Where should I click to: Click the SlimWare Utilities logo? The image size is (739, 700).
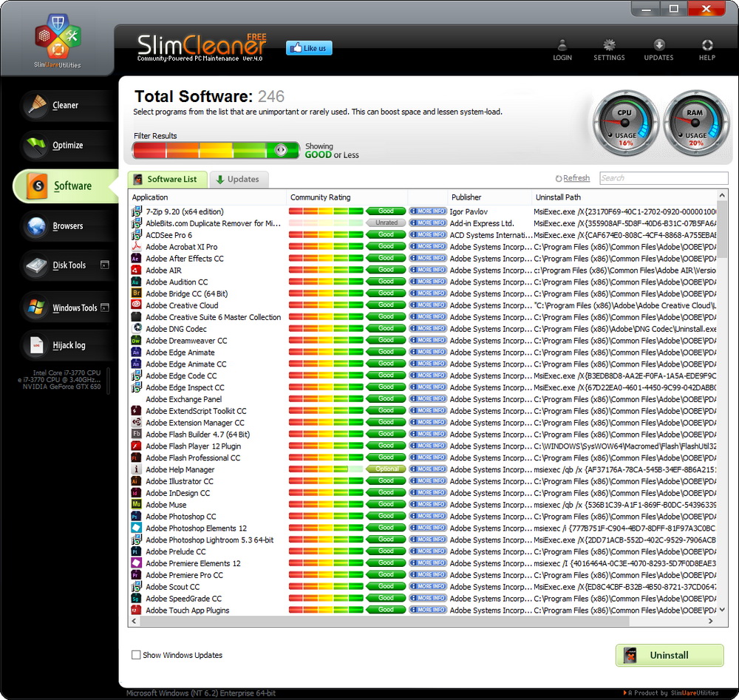point(58,41)
